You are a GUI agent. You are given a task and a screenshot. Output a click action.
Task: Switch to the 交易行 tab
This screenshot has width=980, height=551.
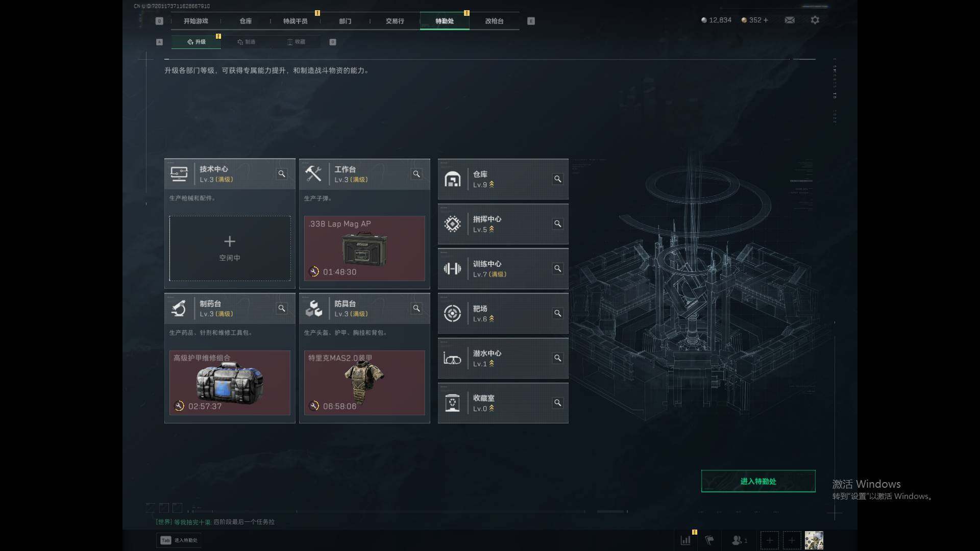pos(395,21)
